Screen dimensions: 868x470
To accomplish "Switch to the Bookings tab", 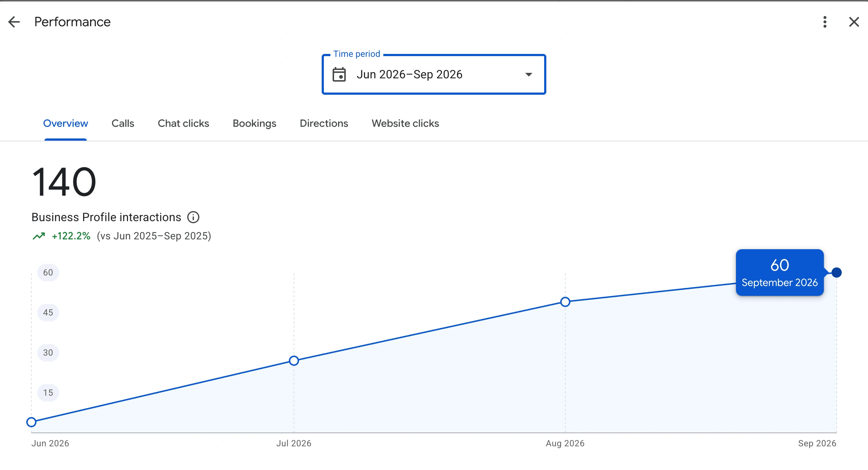I will pyautogui.click(x=255, y=124).
